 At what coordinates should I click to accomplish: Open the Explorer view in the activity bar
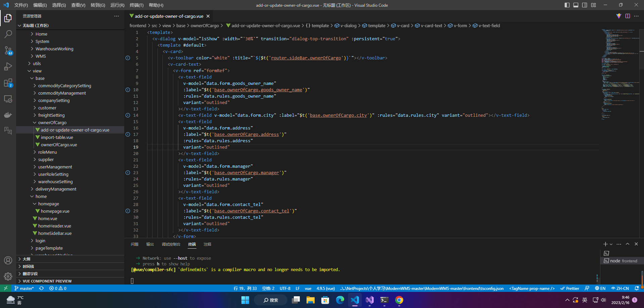tap(8, 18)
